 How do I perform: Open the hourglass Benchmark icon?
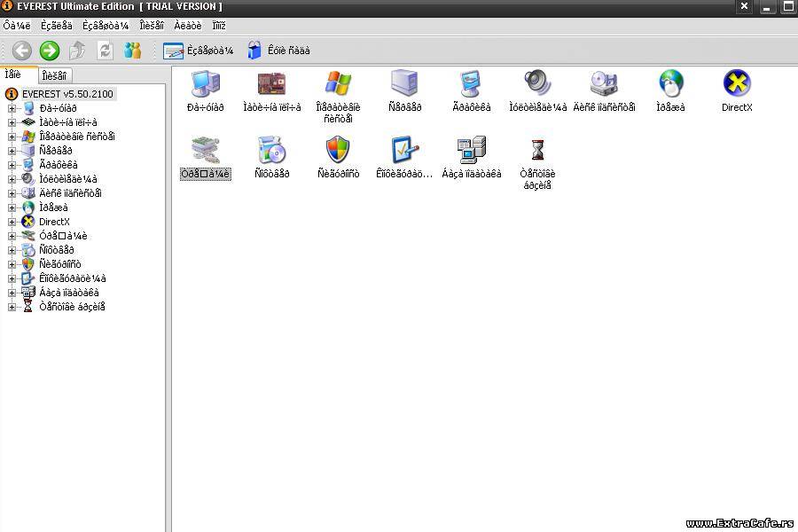coord(537,150)
